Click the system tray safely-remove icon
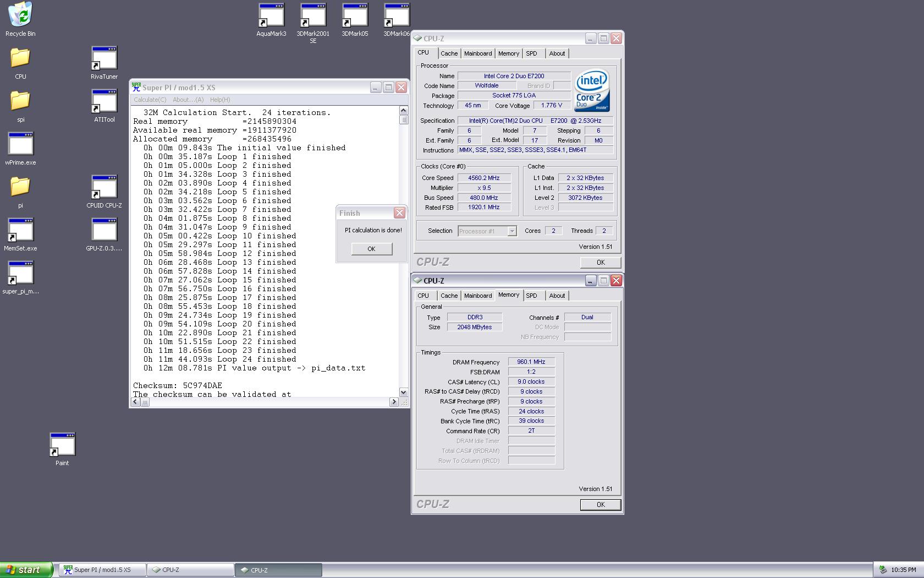Image resolution: width=924 pixels, height=578 pixels. coord(882,570)
